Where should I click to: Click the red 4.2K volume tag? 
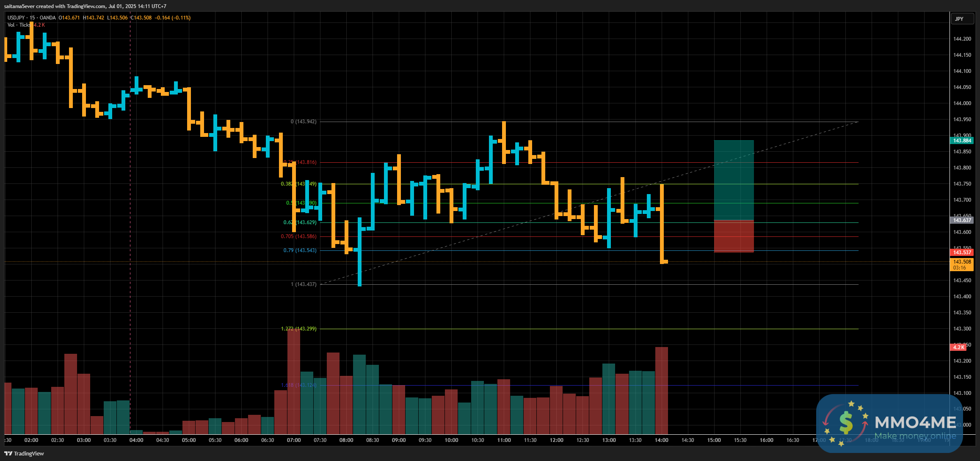[958, 347]
